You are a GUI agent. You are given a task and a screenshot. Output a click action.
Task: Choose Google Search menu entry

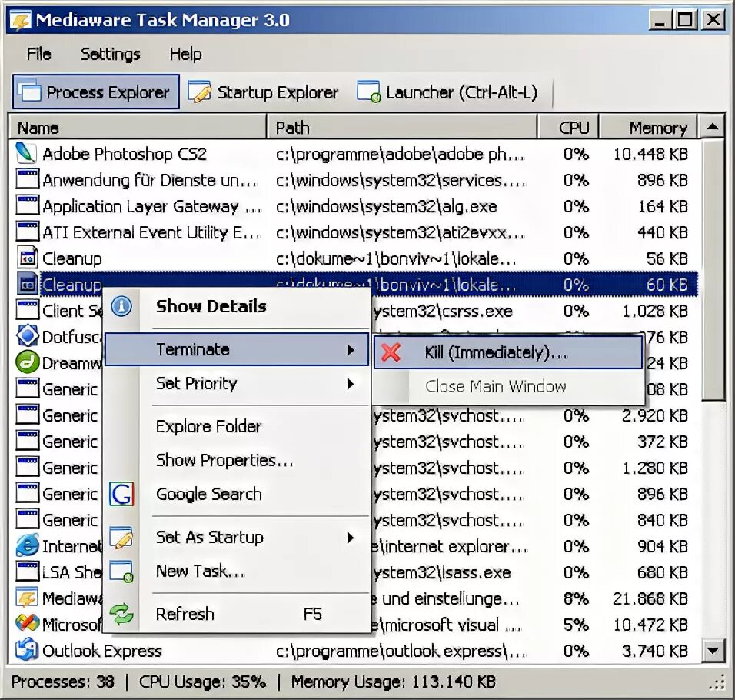tap(237, 494)
